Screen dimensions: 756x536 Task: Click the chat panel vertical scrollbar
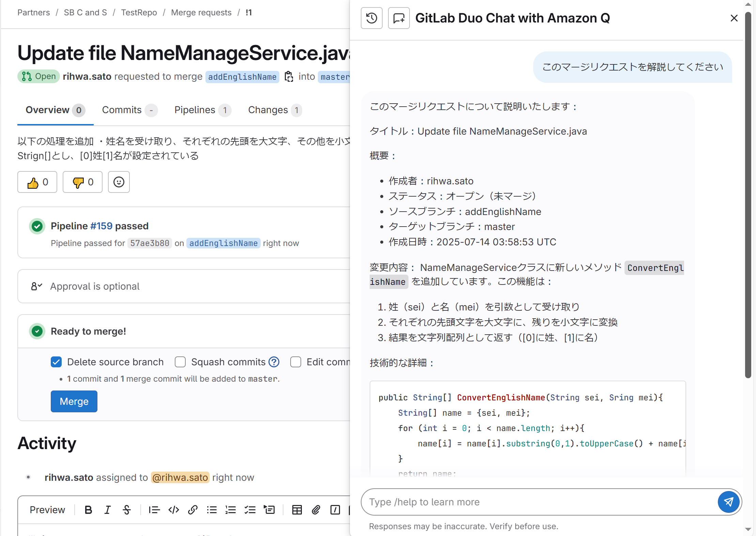coord(748,194)
